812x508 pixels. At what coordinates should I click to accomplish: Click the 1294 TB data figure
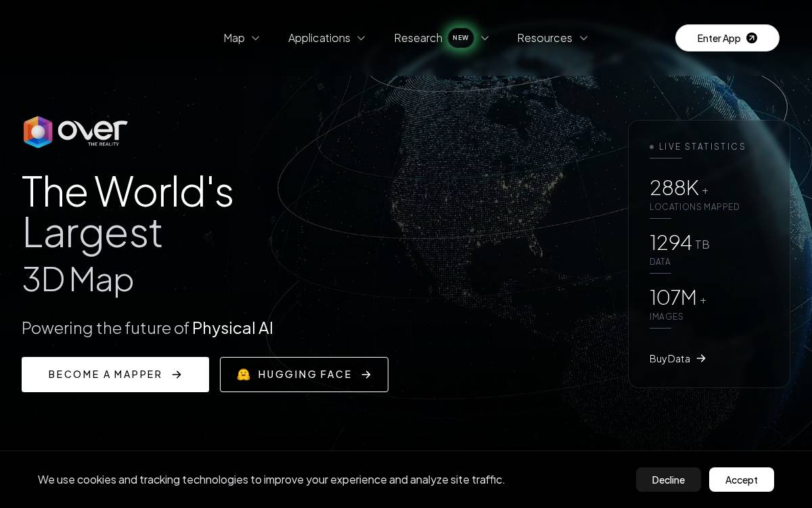[x=679, y=242]
